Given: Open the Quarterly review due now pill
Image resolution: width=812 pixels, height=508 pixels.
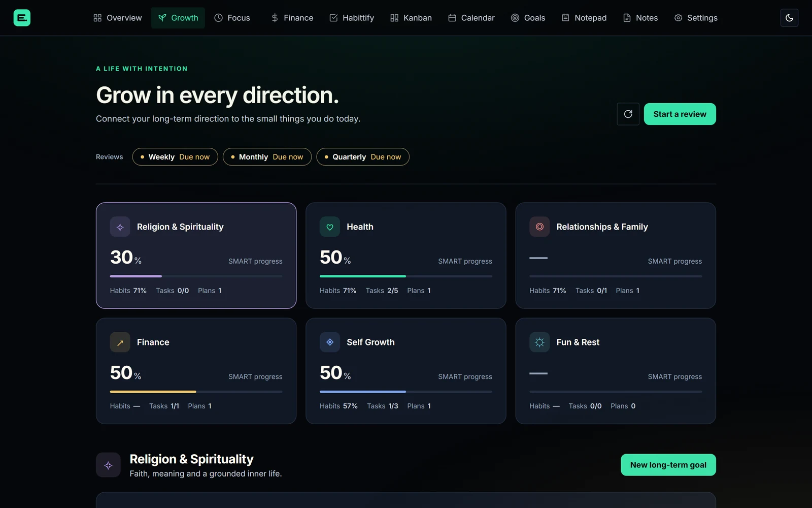Looking at the screenshot, I should click(x=363, y=157).
